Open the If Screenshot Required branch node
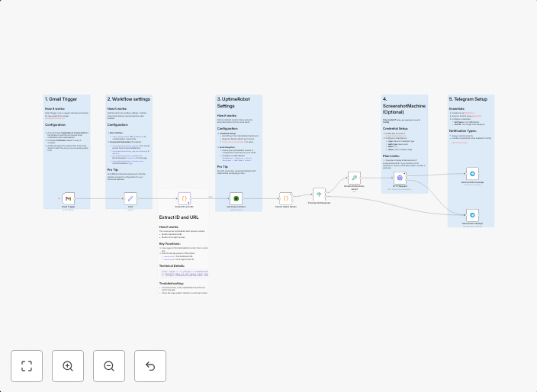This screenshot has width=537, height=392. point(319,194)
